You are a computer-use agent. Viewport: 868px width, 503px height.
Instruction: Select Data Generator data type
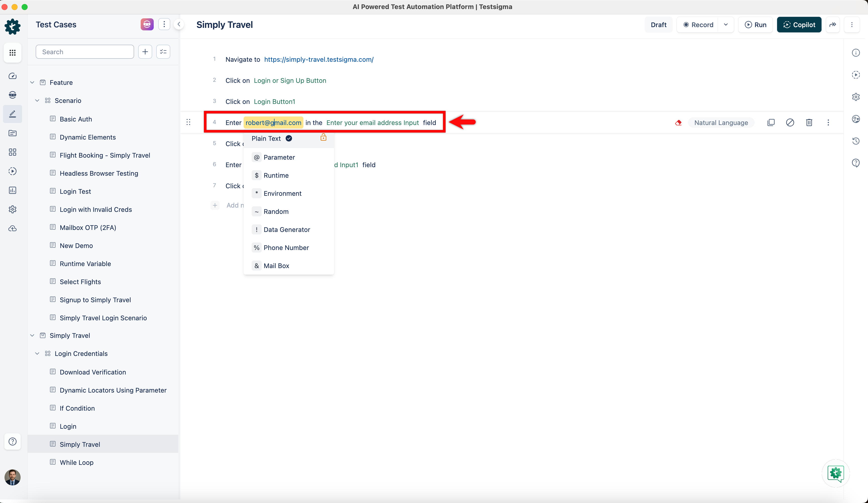(289, 230)
